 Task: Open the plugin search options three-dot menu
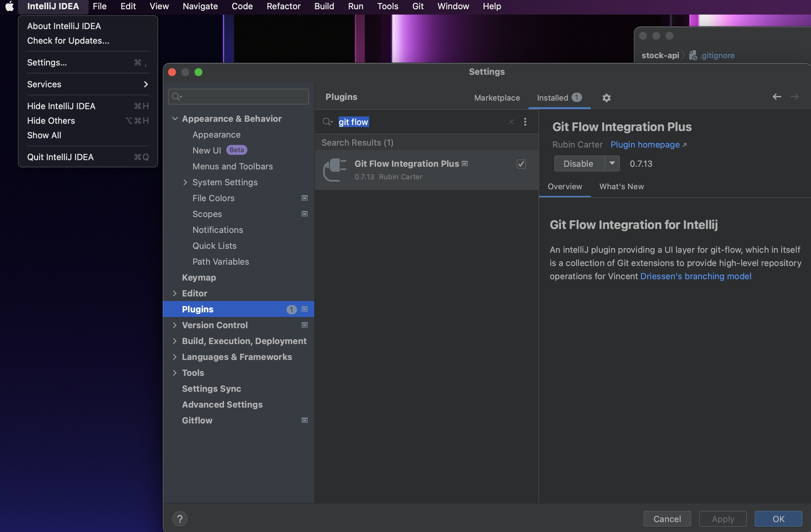[525, 122]
